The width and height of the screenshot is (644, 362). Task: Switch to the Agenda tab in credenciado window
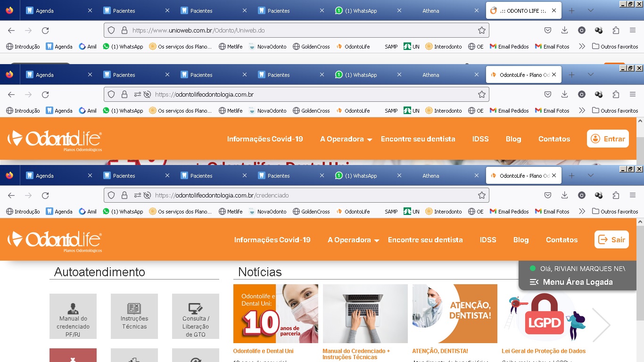(59, 175)
